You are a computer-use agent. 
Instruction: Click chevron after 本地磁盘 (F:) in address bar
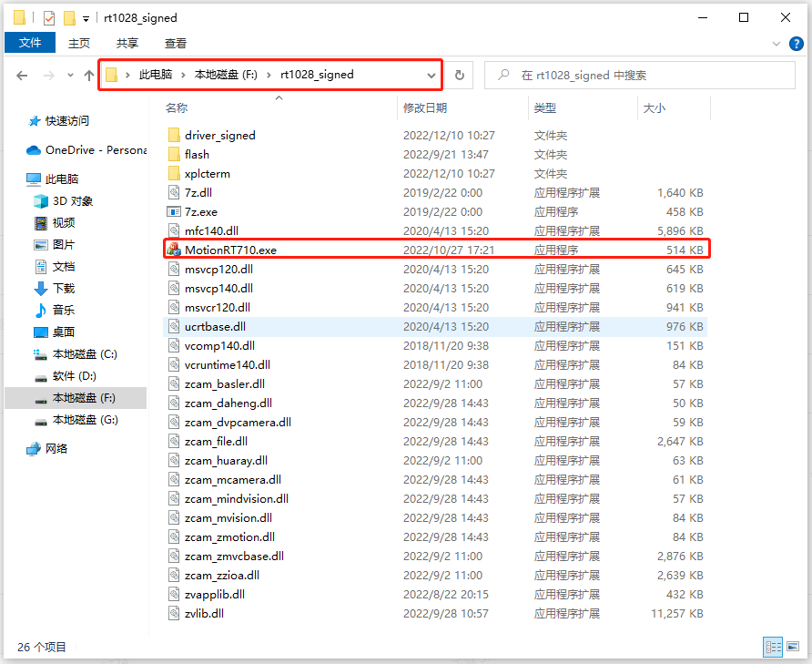[269, 76]
